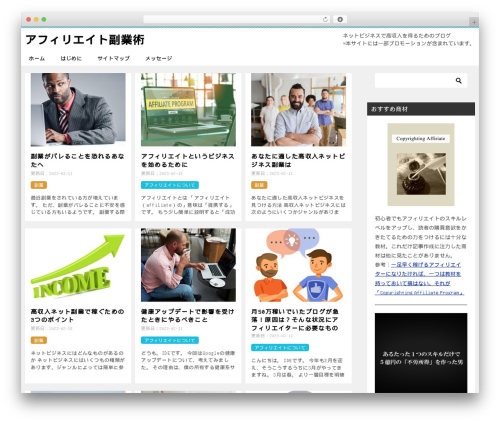Screen dimensions: 500x423
Task: Open the ホーム menu item
Action: point(37,59)
